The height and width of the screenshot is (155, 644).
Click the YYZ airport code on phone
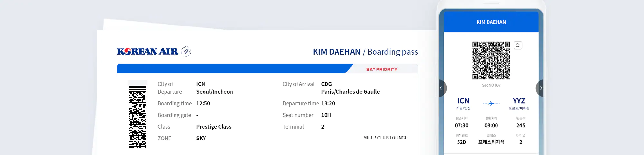coord(519,101)
